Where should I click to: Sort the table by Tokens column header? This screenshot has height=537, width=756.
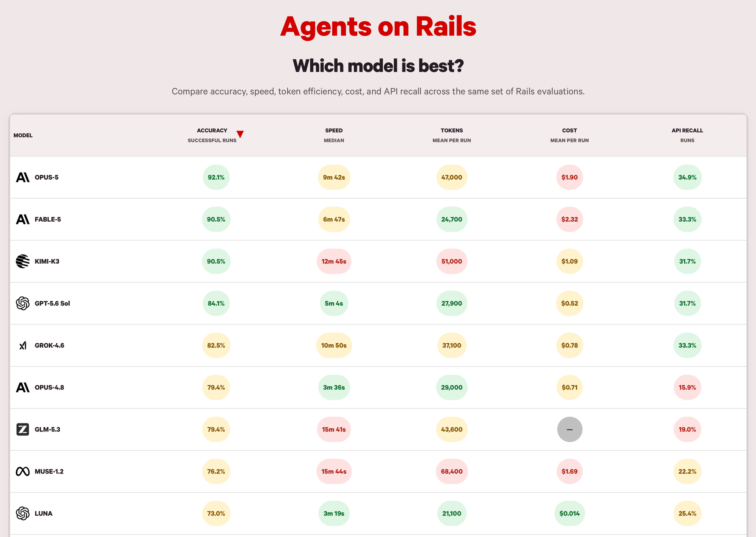point(452,135)
